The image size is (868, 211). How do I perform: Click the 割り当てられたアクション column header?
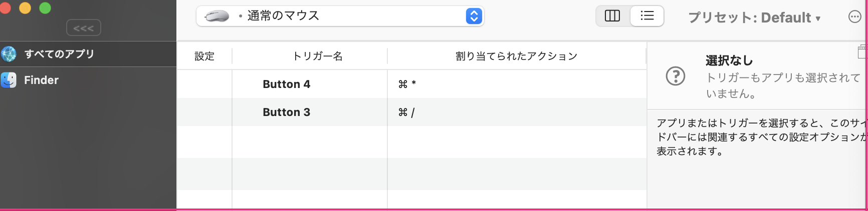[516, 56]
